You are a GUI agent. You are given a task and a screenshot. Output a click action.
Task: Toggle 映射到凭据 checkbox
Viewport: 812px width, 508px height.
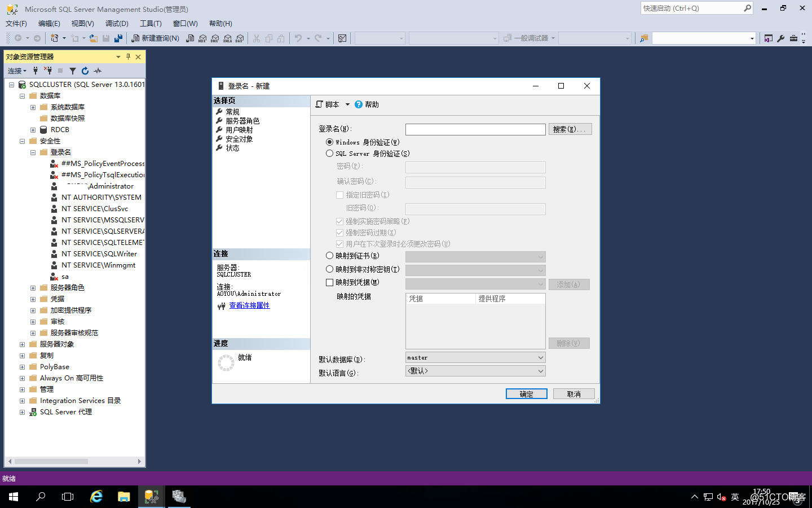(330, 282)
